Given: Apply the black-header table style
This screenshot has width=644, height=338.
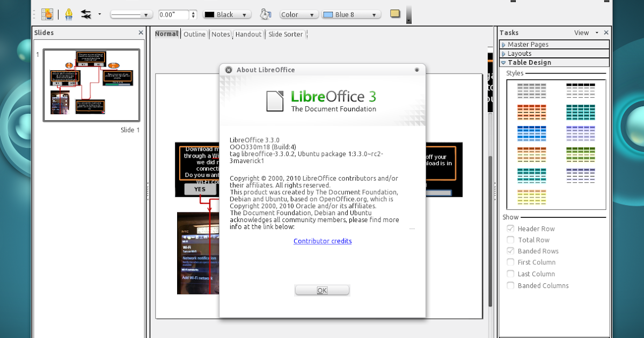Looking at the screenshot, I should pos(581,91).
